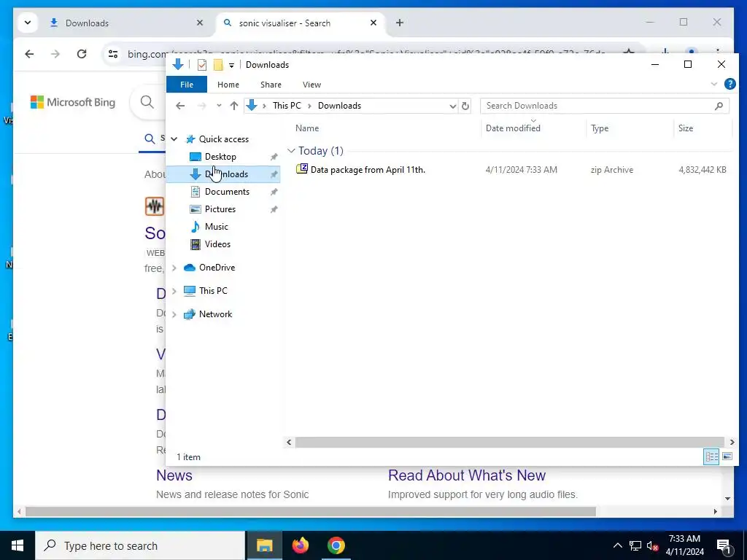This screenshot has height=560, width=747.
Task: Open the address bar previous locations dropdown
Action: [452, 106]
